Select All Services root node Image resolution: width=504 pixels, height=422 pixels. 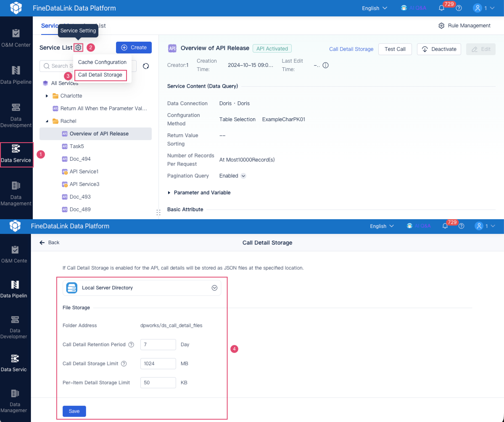point(61,83)
